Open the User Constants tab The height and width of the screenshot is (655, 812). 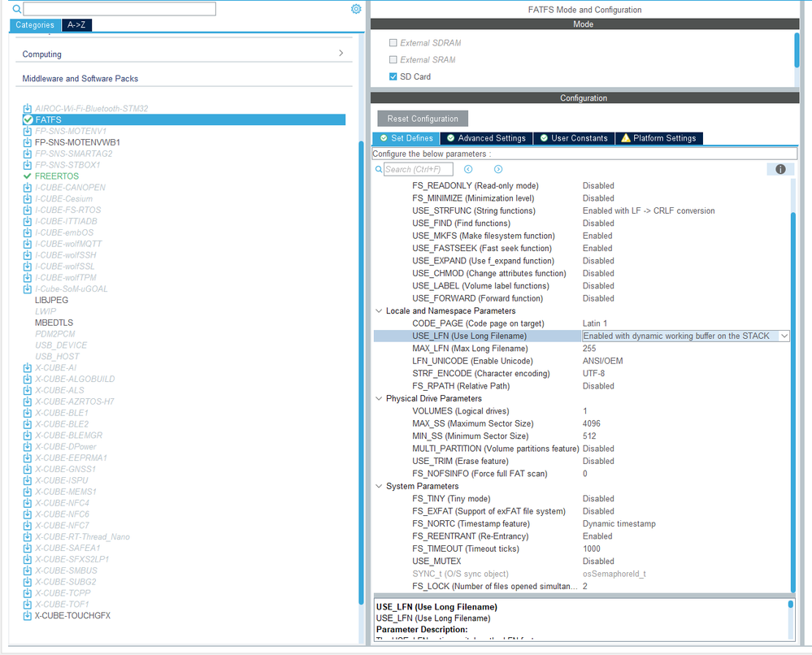(x=574, y=138)
